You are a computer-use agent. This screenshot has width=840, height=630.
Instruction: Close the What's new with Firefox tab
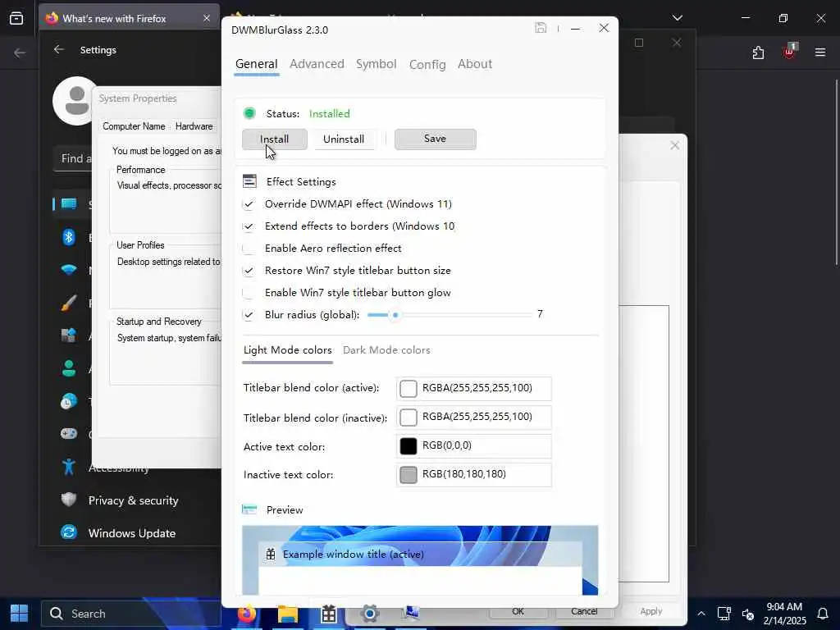coord(207,18)
